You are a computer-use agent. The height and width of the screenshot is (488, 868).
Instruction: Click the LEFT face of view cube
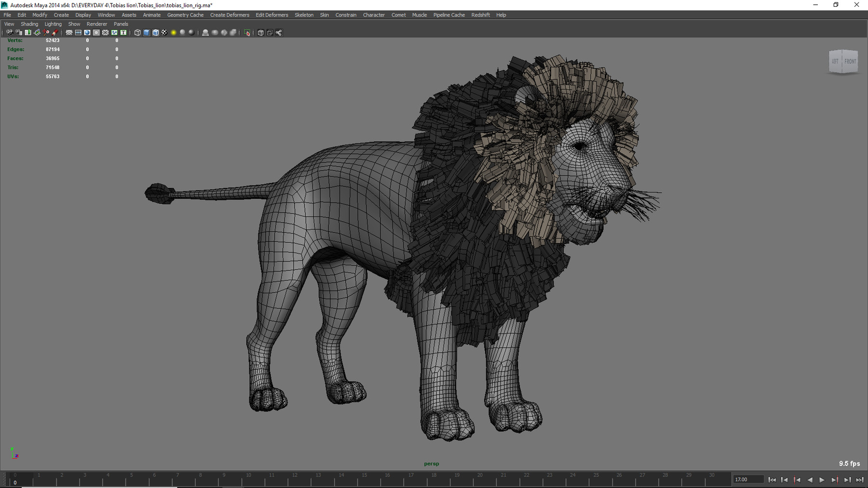coord(835,61)
